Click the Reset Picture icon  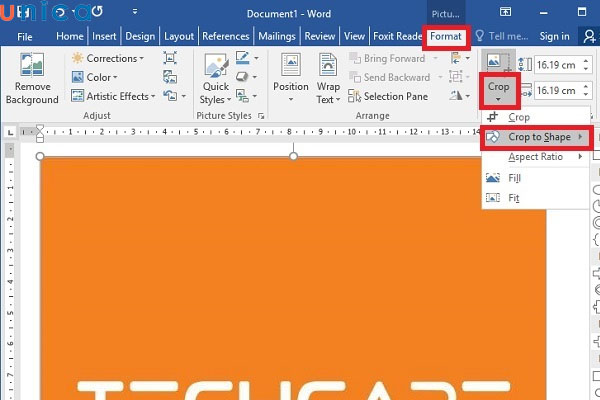(x=170, y=95)
